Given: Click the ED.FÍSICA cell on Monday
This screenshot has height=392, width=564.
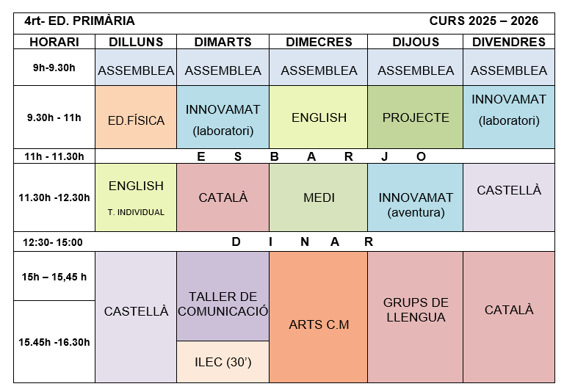Looking at the screenshot, I should [136, 117].
